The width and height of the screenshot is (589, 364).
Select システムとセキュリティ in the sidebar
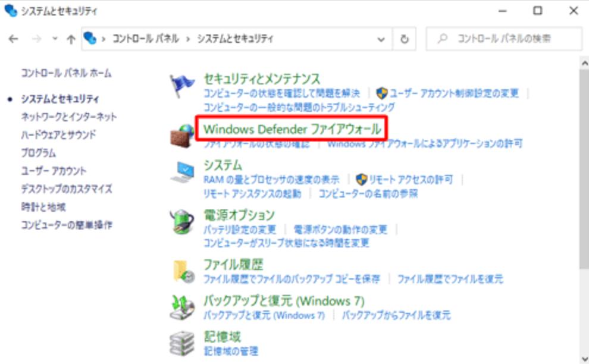(x=59, y=99)
